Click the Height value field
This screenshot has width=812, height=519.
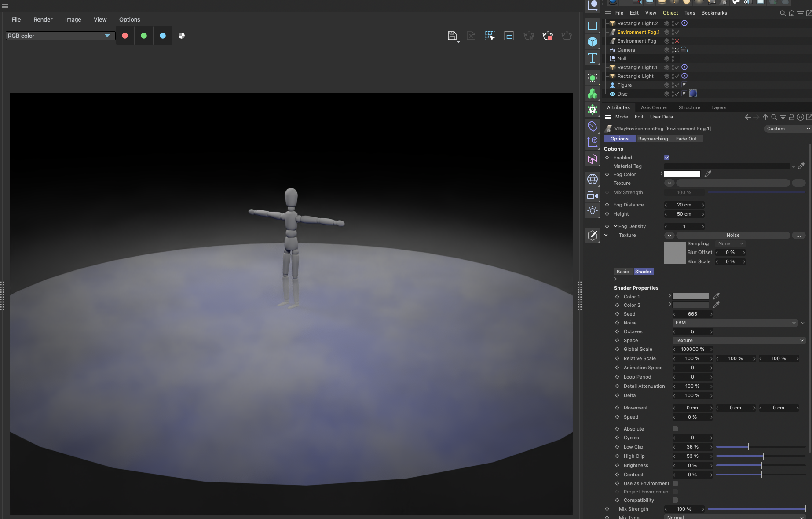[684, 214]
